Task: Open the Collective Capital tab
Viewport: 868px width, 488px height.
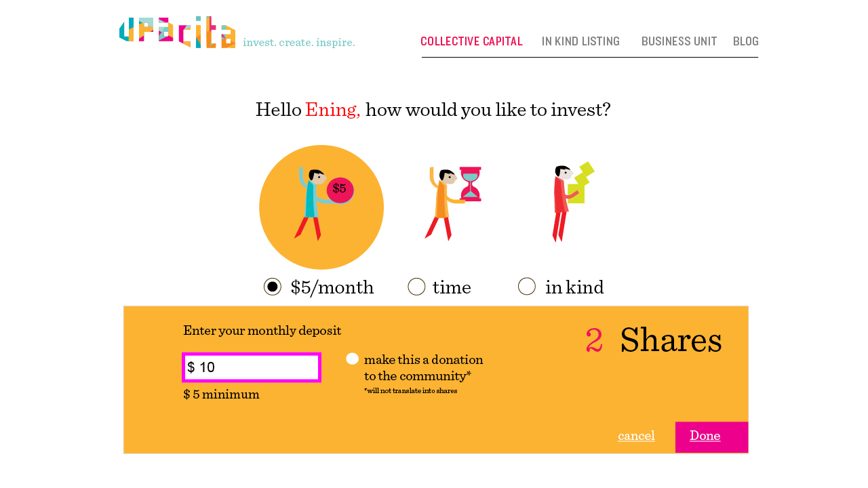Action: (471, 41)
